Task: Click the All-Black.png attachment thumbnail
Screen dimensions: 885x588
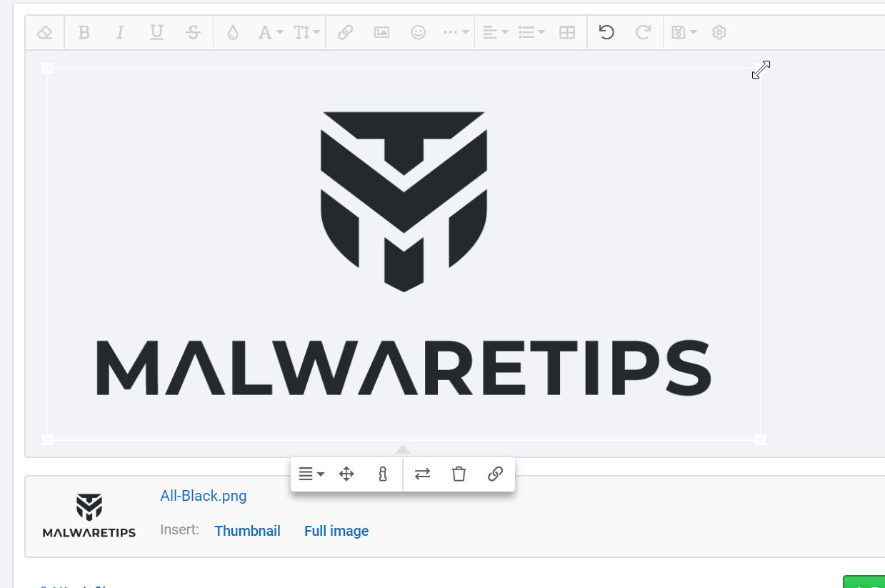Action: (x=89, y=516)
